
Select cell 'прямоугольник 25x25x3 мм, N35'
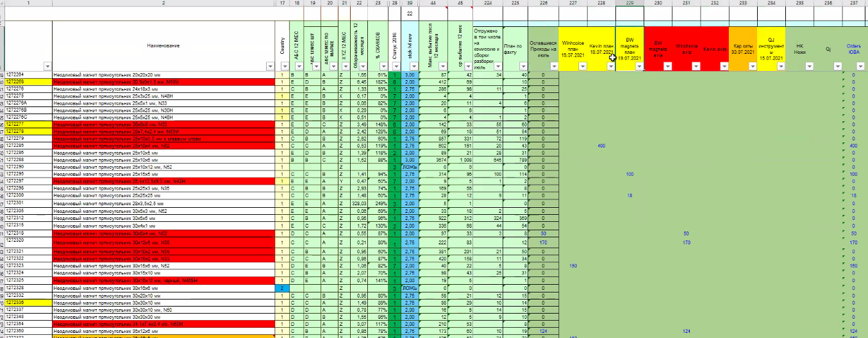(x=164, y=188)
